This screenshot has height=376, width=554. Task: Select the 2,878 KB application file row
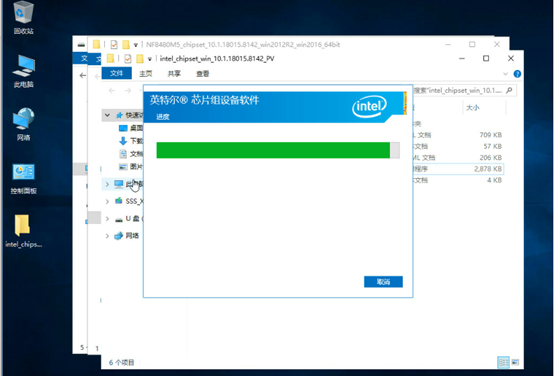[x=458, y=169]
